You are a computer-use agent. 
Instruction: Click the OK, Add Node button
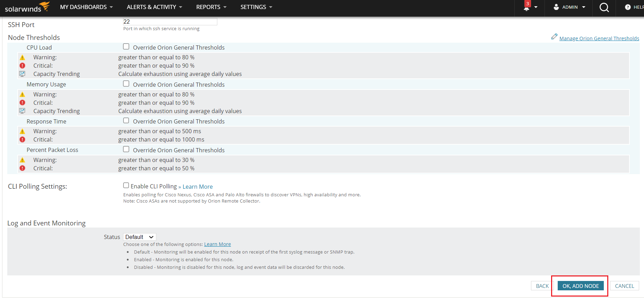tap(581, 286)
